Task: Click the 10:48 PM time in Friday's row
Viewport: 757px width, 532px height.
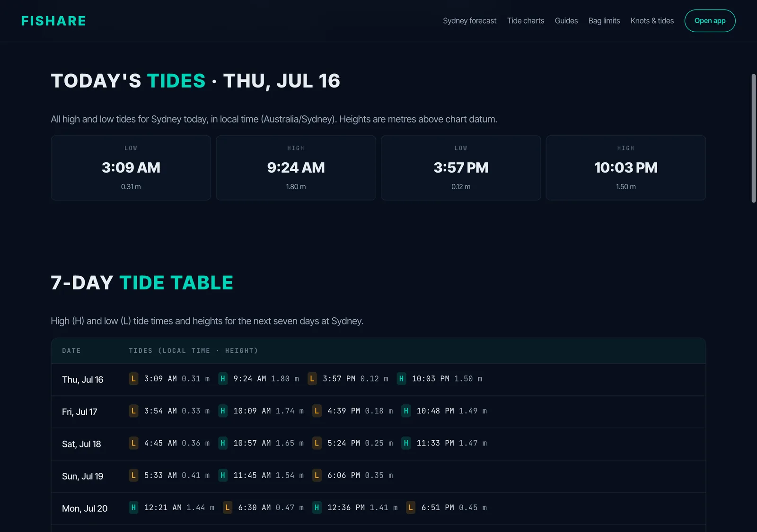Action: pos(435,411)
